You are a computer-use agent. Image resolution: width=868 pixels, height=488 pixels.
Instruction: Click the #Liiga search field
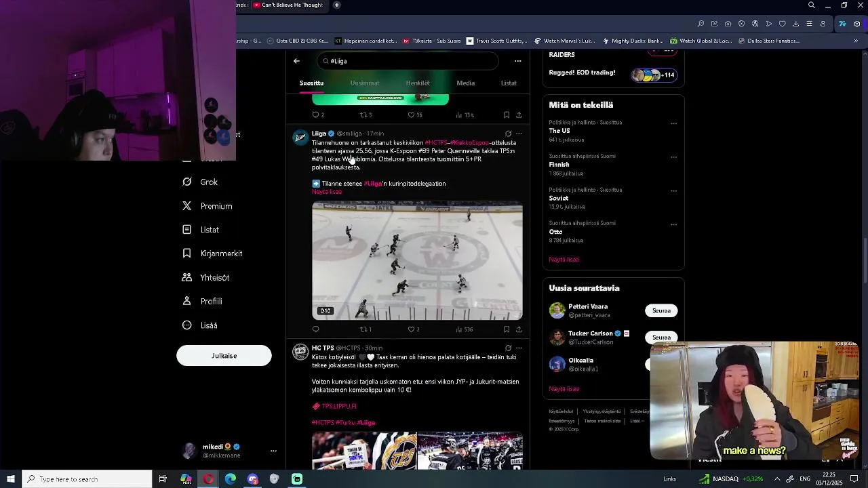[x=408, y=61]
